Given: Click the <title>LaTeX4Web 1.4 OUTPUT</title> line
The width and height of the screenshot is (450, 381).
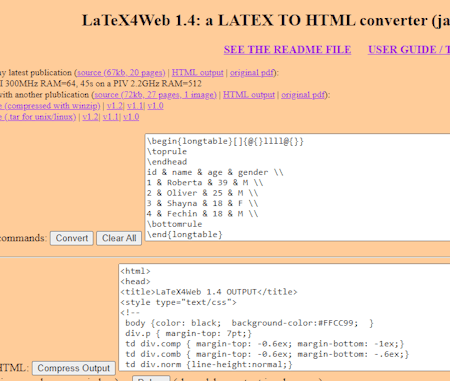Looking at the screenshot, I should point(209,292).
